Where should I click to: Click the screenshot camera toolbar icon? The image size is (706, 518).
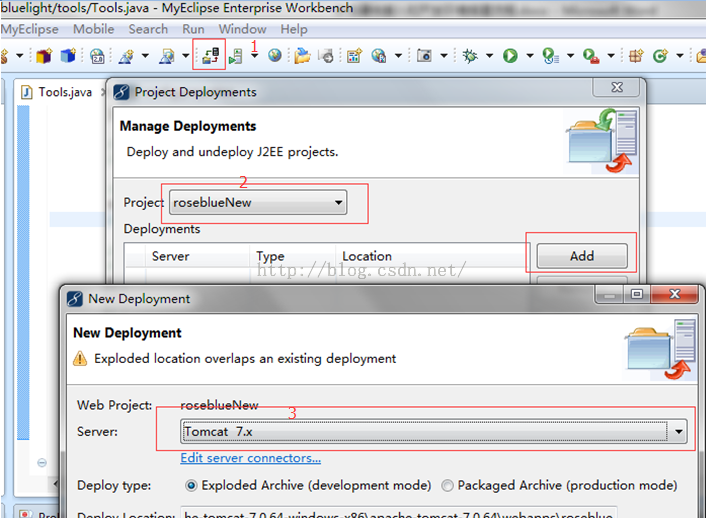coord(424,55)
